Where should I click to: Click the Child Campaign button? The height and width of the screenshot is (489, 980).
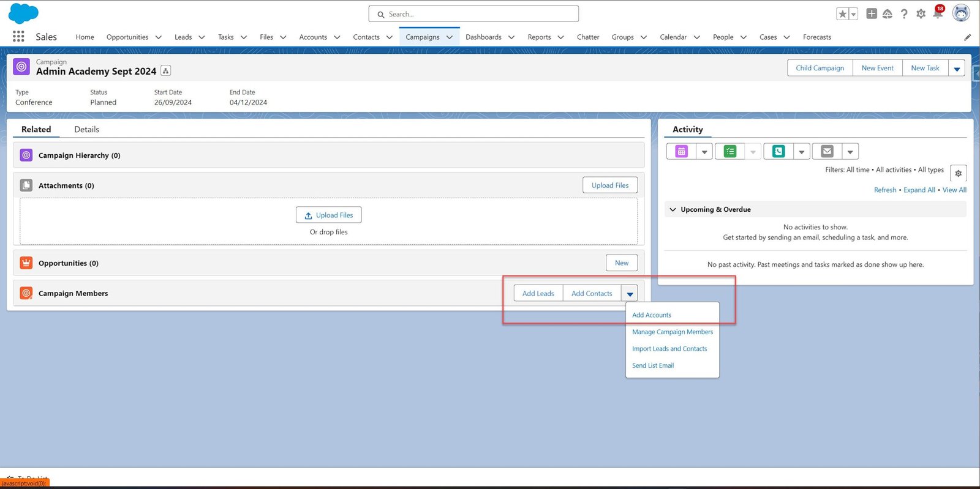tap(820, 68)
